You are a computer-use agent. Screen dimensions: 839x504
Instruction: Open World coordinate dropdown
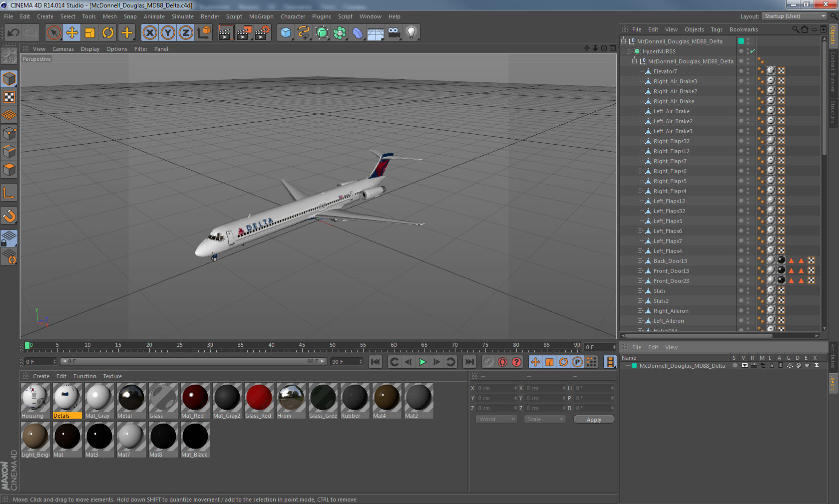pyautogui.click(x=496, y=419)
